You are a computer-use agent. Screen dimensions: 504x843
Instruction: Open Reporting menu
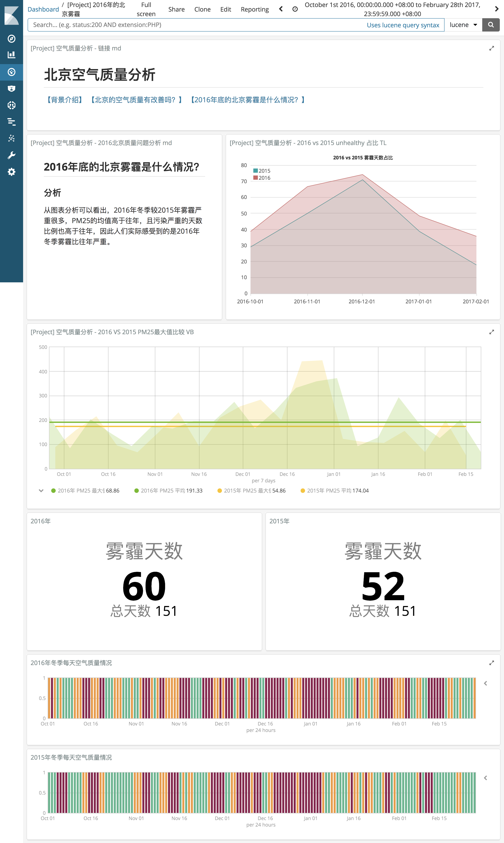[255, 9]
